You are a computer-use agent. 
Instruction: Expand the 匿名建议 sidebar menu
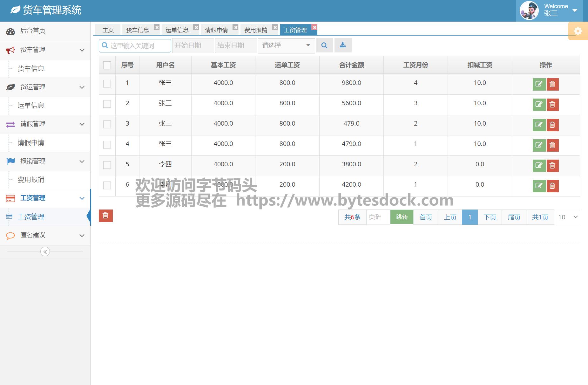pos(45,235)
